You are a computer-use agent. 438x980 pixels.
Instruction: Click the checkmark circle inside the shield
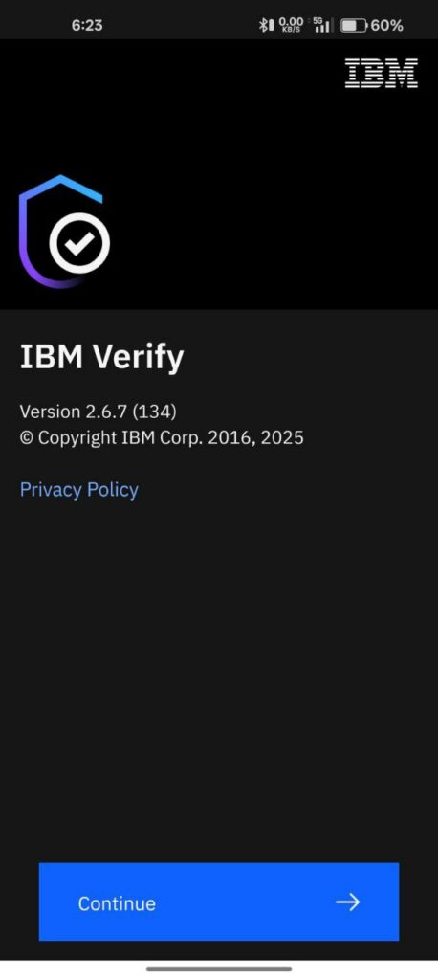pos(79,243)
